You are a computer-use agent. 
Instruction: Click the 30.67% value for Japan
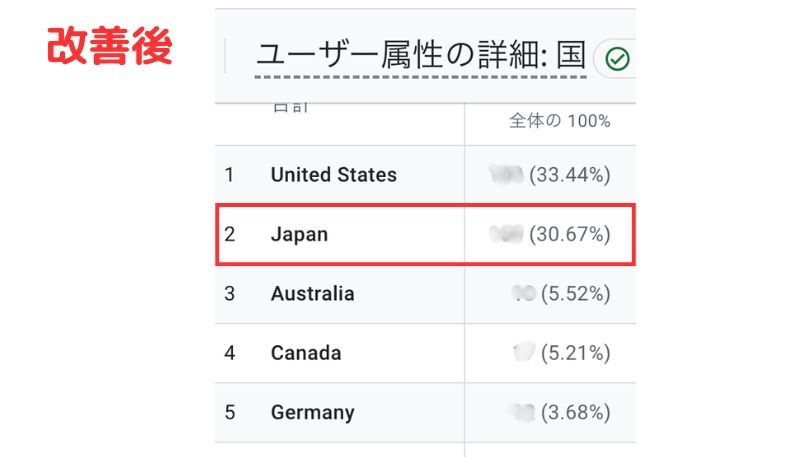point(570,234)
